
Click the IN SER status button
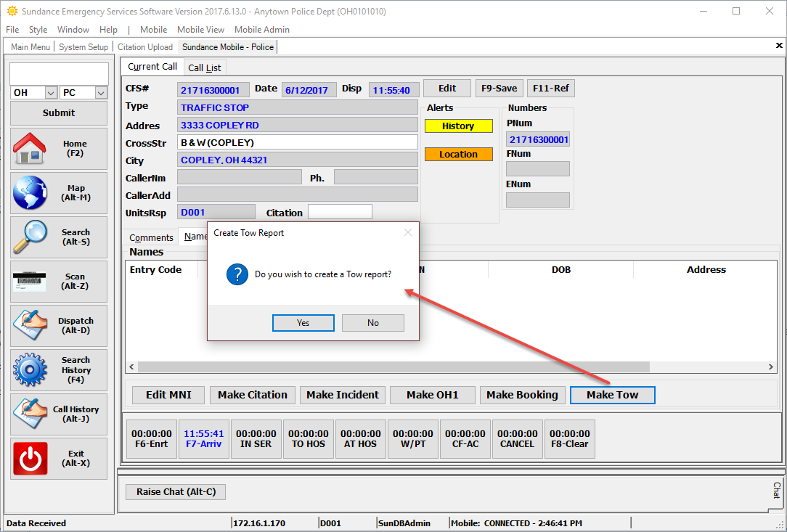pos(256,439)
